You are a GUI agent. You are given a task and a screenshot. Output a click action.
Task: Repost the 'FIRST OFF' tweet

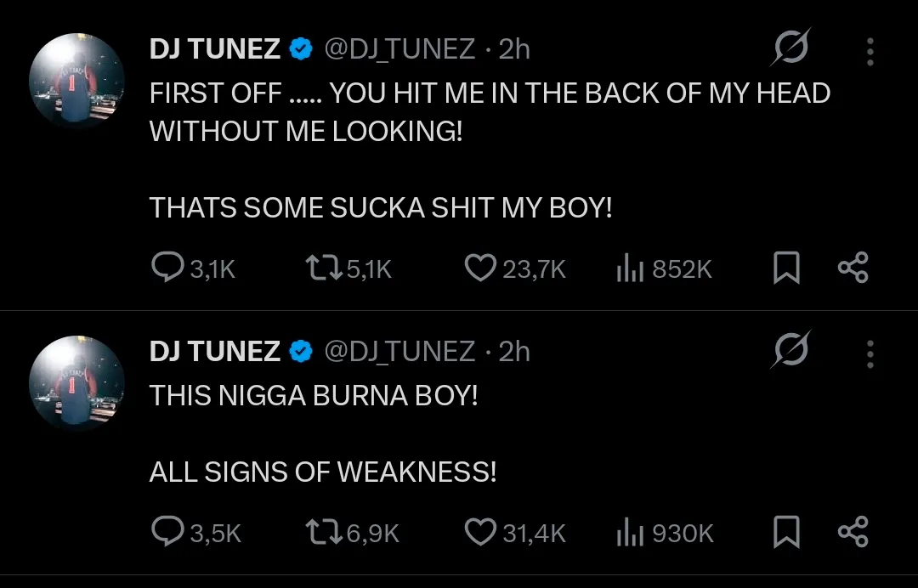coord(322,269)
